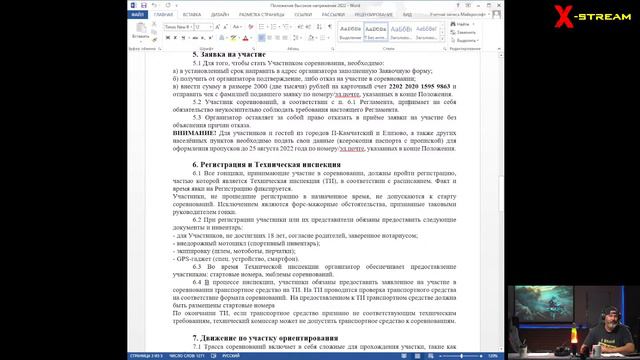Click the Word application icon in title bar
Viewport: 640px width, 360px height.
tap(133, 5)
